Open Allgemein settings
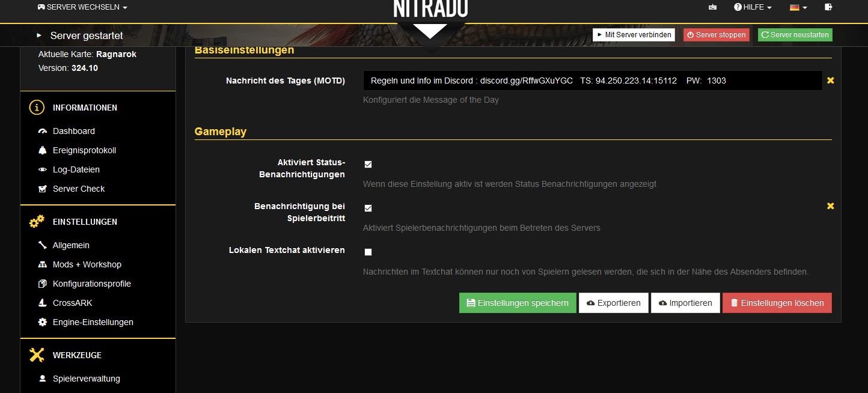 (71, 245)
